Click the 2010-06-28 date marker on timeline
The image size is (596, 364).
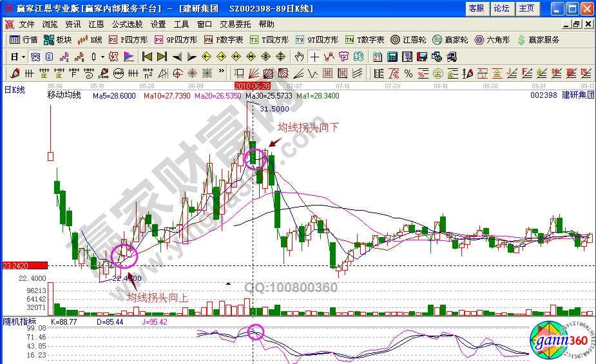tap(252, 85)
